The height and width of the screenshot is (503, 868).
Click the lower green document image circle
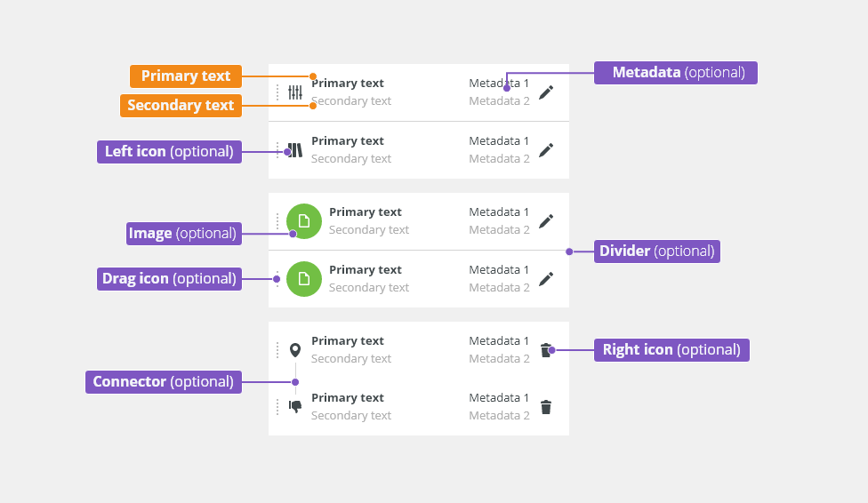point(304,279)
